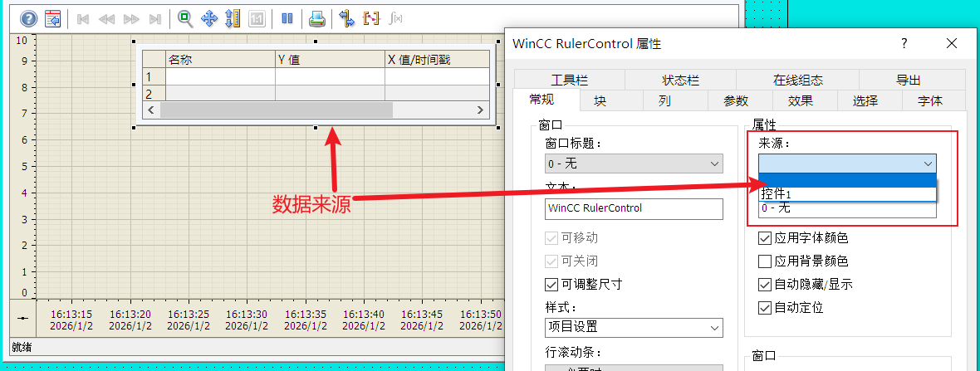Select the ruler icon in the toolbar

coord(233,19)
